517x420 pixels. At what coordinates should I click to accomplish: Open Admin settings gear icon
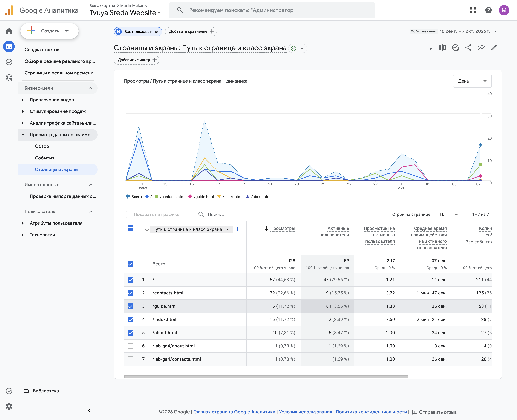[x=9, y=406]
